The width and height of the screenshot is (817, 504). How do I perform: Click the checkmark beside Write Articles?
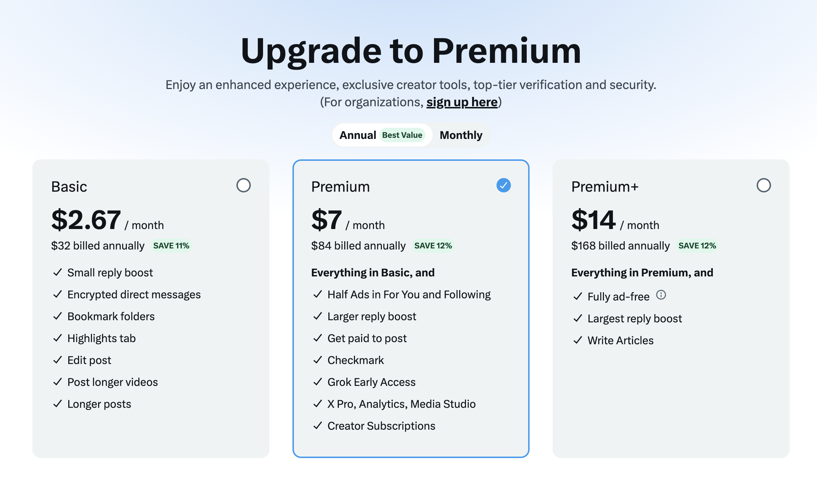[578, 340]
